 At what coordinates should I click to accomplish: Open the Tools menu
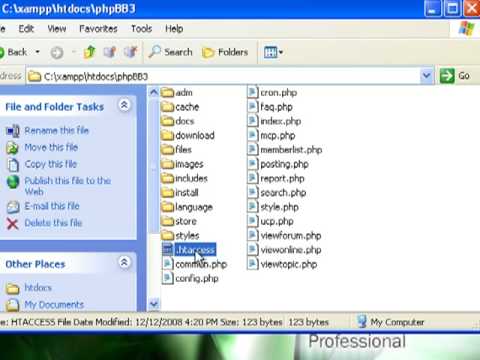pyautogui.click(x=142, y=29)
